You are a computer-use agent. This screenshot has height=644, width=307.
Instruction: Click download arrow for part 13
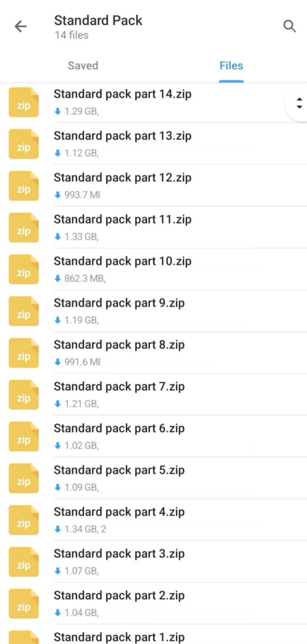(x=58, y=153)
